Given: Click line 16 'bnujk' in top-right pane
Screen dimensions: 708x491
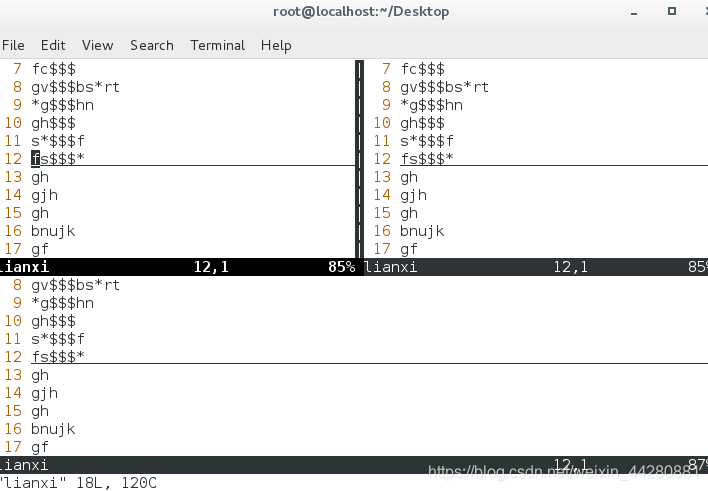Looking at the screenshot, I should [x=422, y=231].
